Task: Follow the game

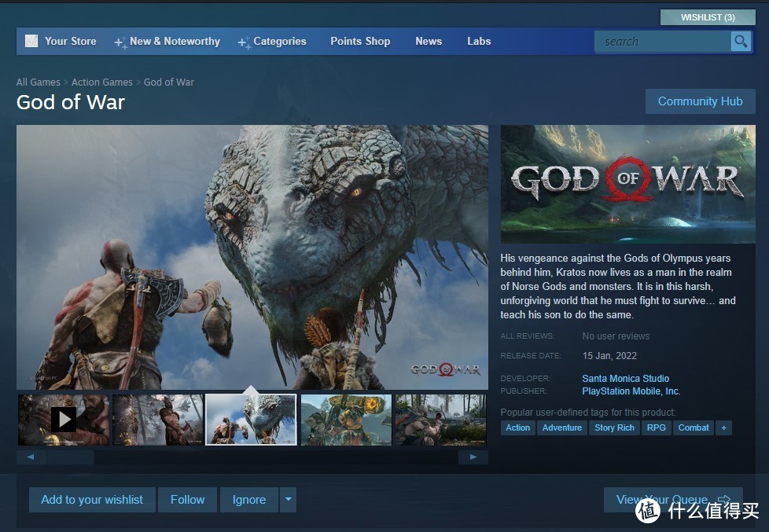Action: 187,500
